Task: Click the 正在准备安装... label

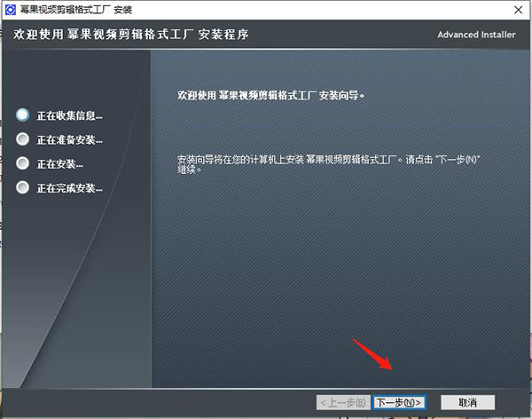Action: click(69, 140)
